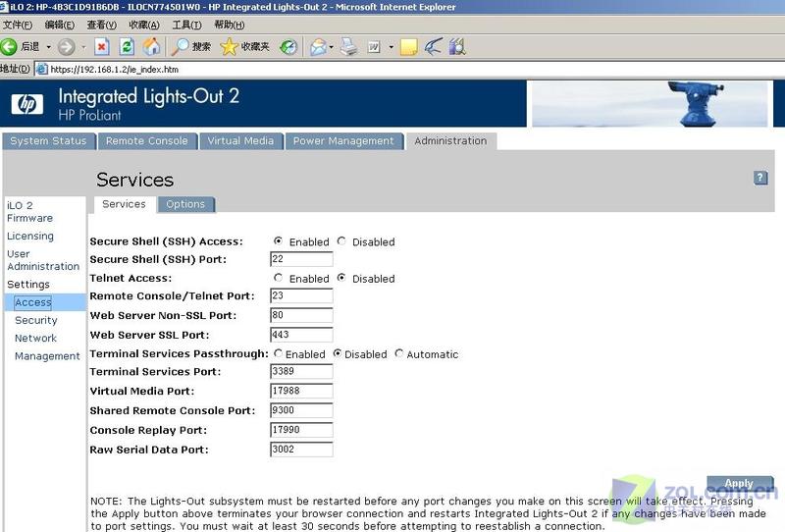Open the Tools (工具) menu
Image resolution: width=785 pixels, height=532 pixels.
point(186,25)
